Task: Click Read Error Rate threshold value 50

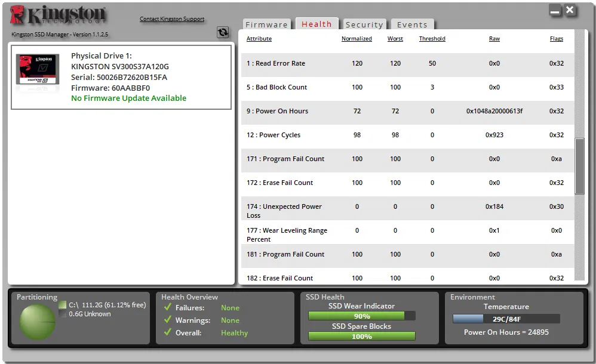Action: 432,63
